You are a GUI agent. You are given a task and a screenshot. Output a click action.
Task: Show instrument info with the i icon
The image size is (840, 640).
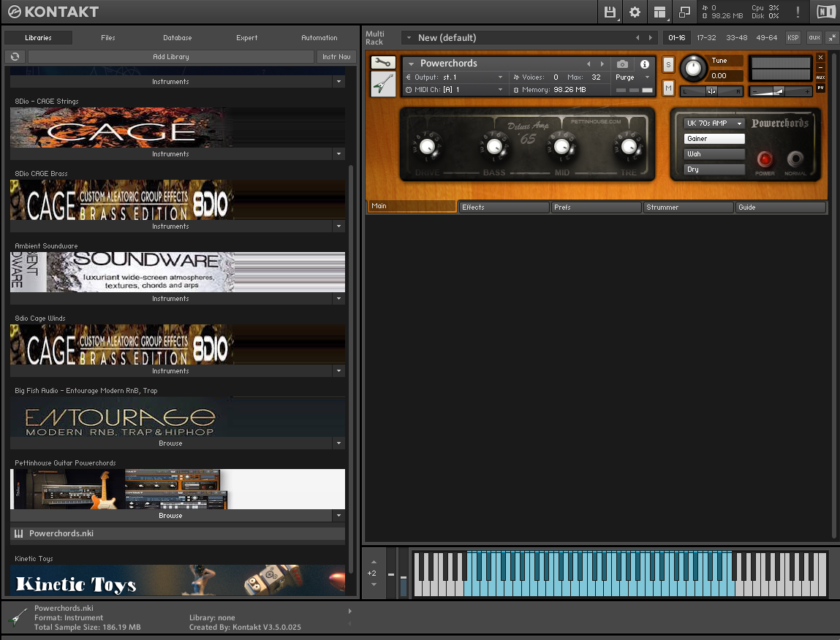coord(645,64)
